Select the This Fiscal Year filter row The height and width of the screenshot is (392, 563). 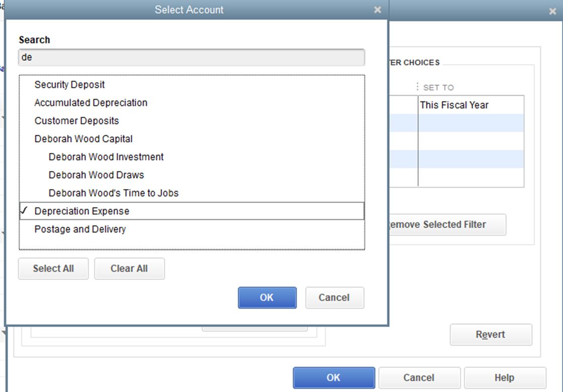(x=471, y=105)
